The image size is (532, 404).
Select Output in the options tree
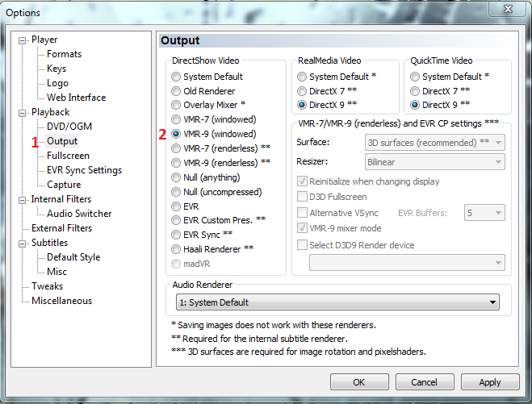coord(62,141)
